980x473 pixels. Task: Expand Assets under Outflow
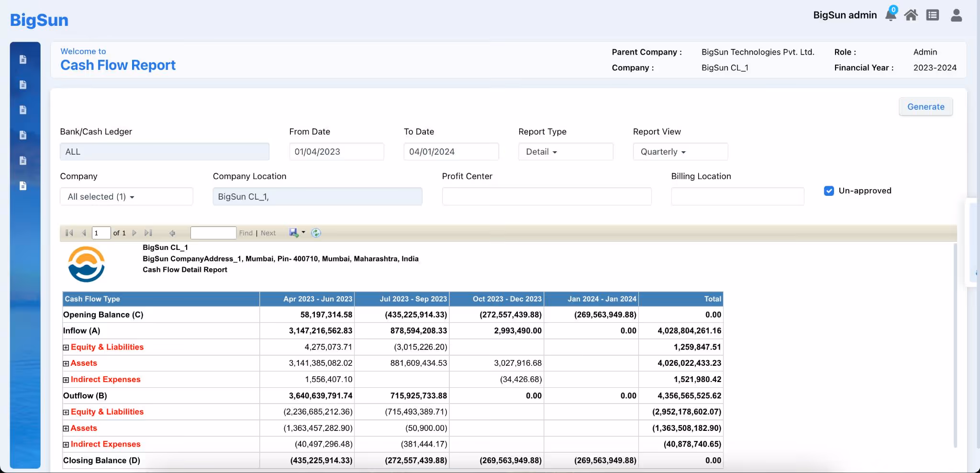(x=66, y=428)
